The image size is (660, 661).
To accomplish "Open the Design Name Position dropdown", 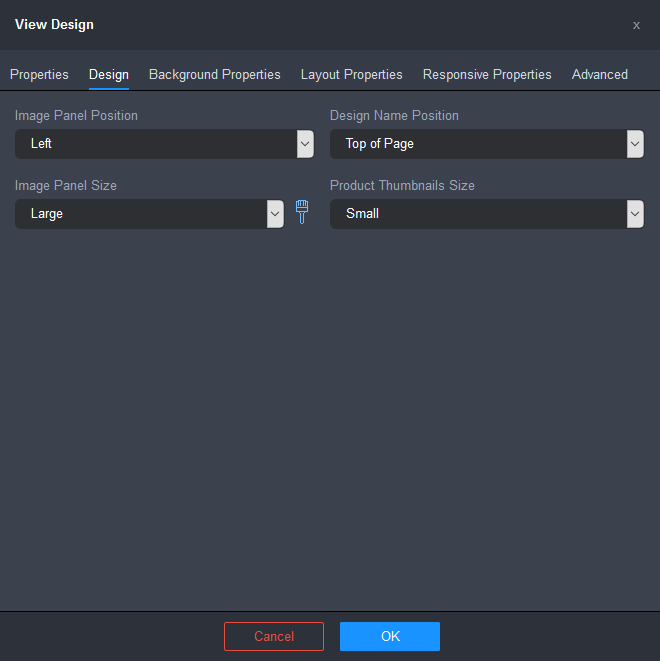I will (487, 144).
